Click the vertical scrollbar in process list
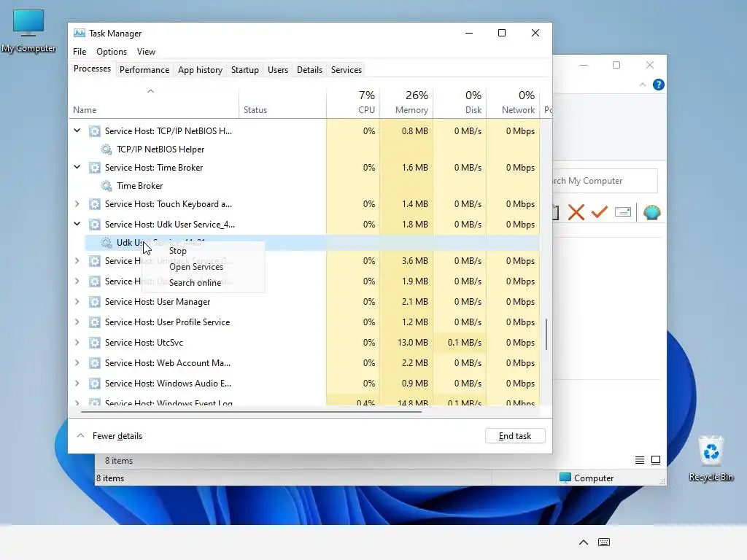This screenshot has width=747, height=560. tap(546, 334)
